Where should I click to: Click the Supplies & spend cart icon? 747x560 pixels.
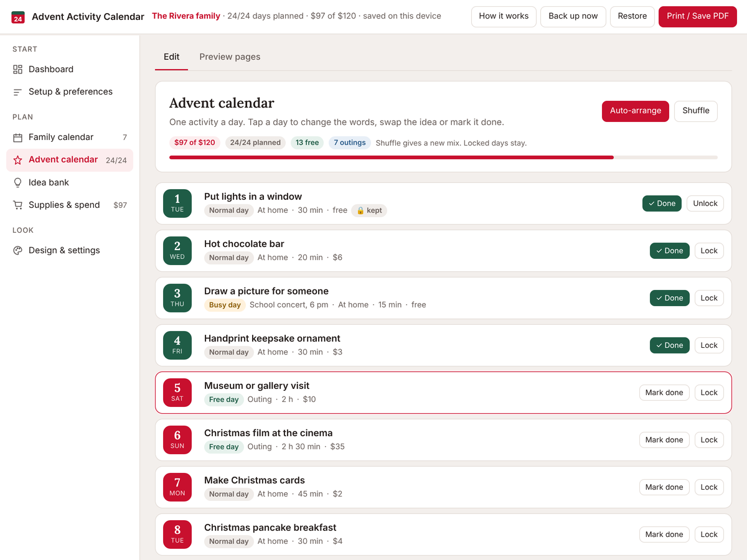(x=17, y=205)
